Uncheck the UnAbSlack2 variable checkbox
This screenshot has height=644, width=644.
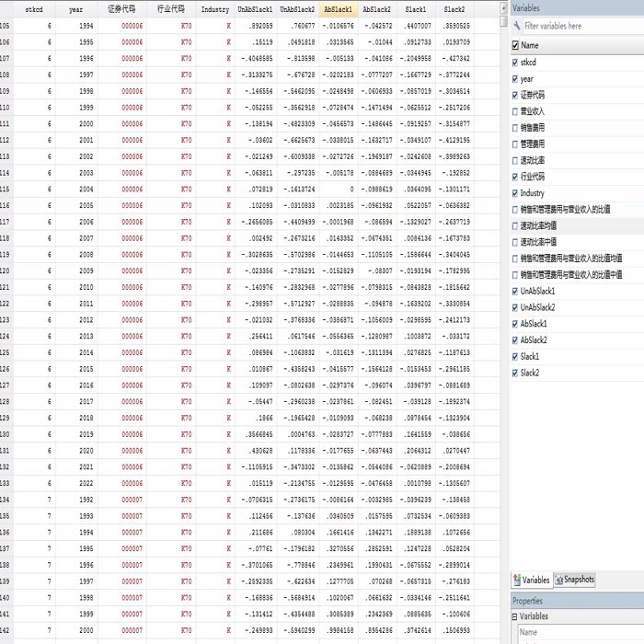(x=515, y=307)
